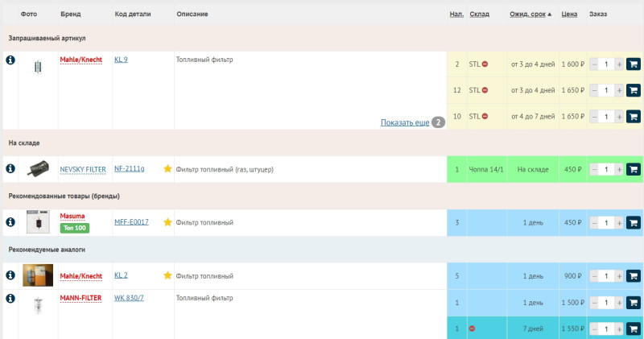This screenshot has height=339, width=644.
Task: Add Mahle/Knecht KL 2 to cart
Action: (633, 276)
